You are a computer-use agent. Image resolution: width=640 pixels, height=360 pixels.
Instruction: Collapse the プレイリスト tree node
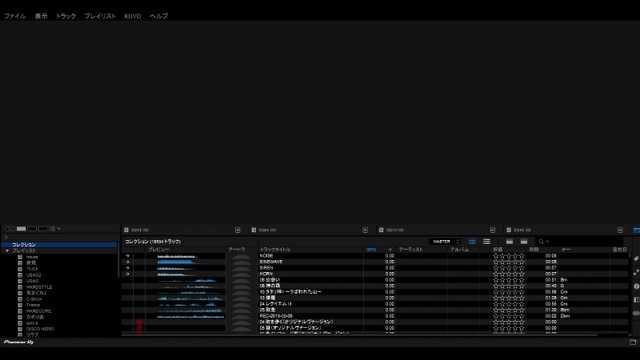pyautogui.click(x=7, y=251)
